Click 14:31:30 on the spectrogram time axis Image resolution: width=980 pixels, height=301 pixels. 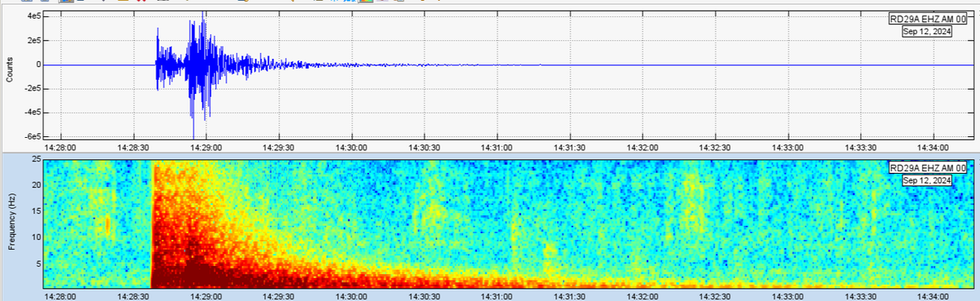(569, 296)
